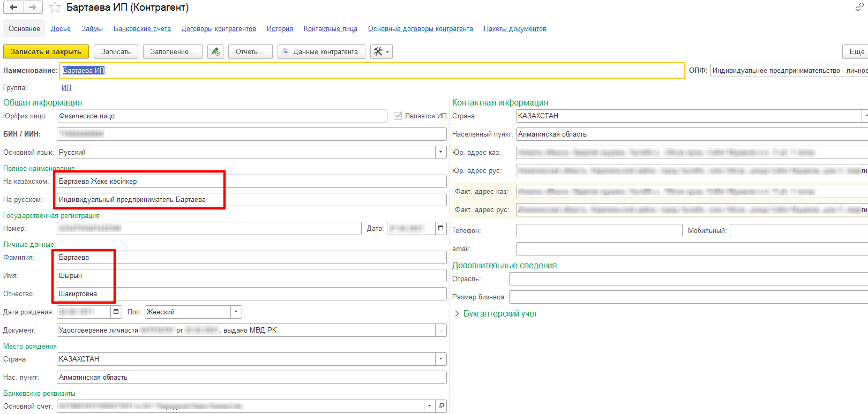Click the Юр/физ лицо field
The height and width of the screenshot is (414, 868).
coord(222,116)
